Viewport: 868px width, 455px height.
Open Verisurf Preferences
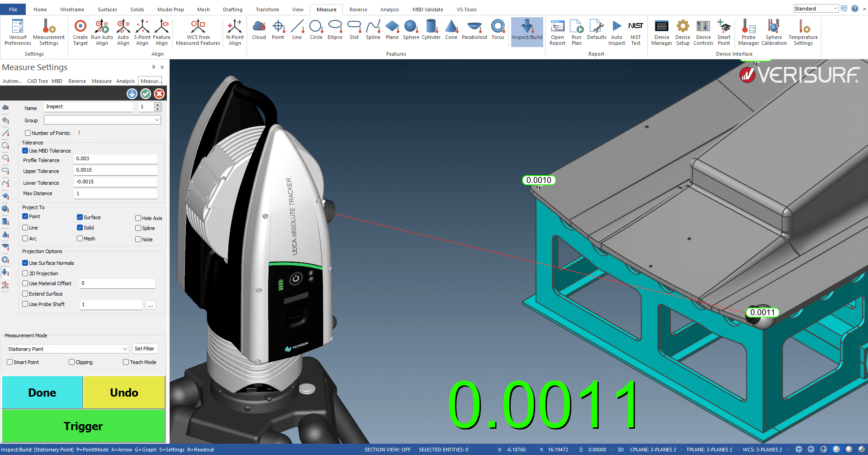18,32
